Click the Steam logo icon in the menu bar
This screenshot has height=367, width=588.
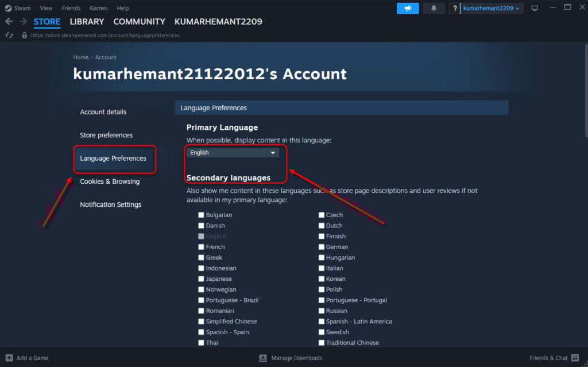pyautogui.click(x=8, y=8)
